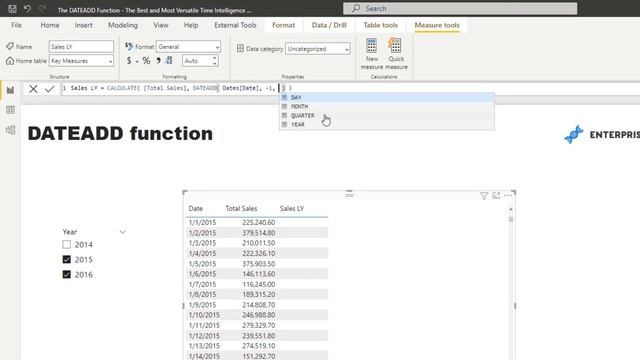Switch to the Table tools tab
640x360 pixels.
pyautogui.click(x=380, y=25)
